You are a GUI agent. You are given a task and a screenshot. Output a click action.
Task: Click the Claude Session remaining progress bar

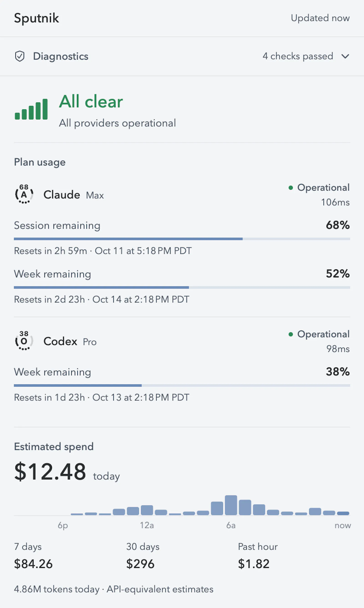point(182,239)
